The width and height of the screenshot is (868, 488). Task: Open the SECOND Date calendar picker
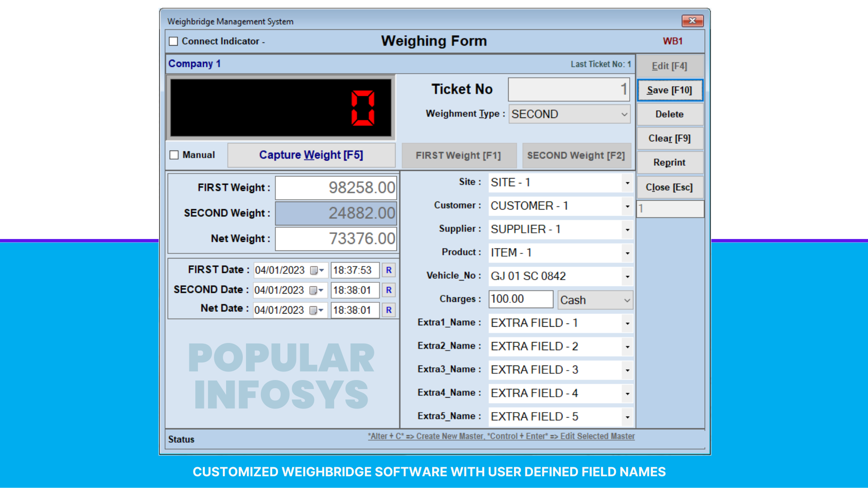click(316, 290)
